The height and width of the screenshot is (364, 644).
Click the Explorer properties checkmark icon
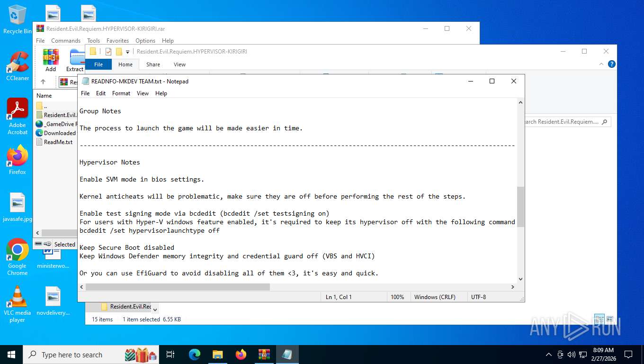pyautogui.click(x=108, y=52)
